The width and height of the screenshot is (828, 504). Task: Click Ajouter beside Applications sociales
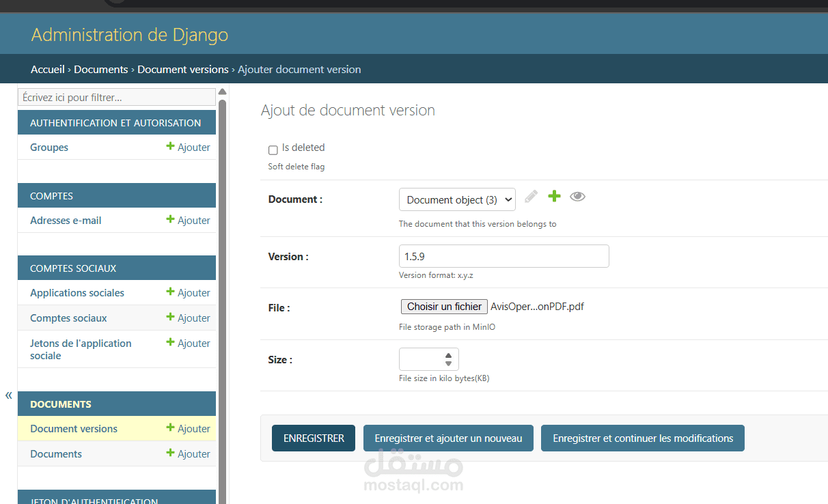pyautogui.click(x=189, y=293)
